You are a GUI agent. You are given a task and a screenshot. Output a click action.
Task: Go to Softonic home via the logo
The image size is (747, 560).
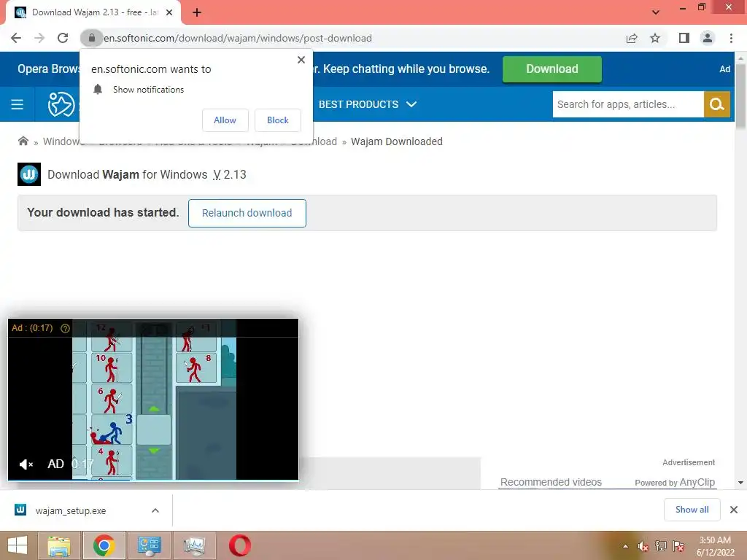(61, 104)
